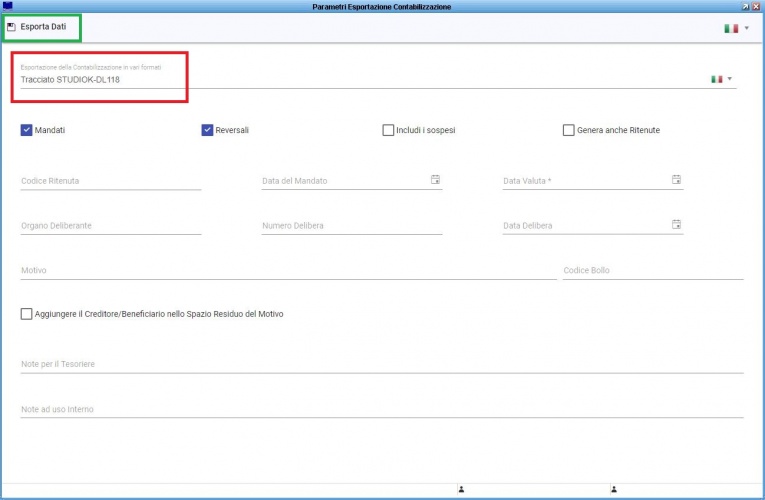Maximize the Parametri Esportazione Contabilizzazione window
The width and height of the screenshot is (765, 500).
(x=745, y=6)
